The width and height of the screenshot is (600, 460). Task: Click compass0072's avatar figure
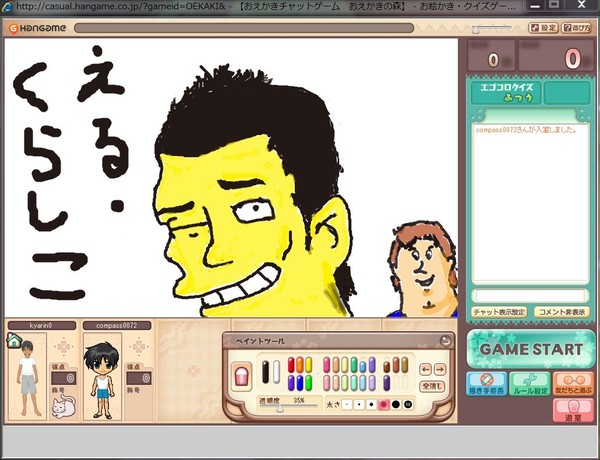[102, 381]
